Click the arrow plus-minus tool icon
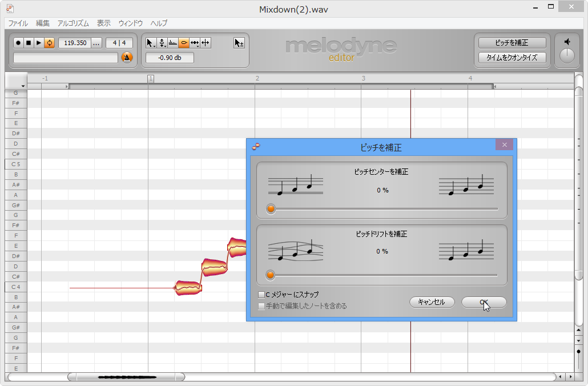This screenshot has height=386, width=588. (x=239, y=43)
